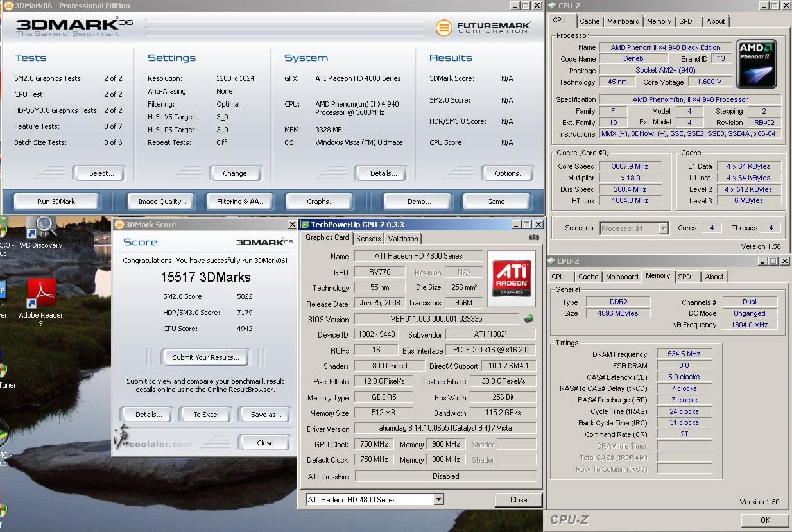Viewport: 792px width, 532px height.
Task: Launch the Demo... button in 3DMark06
Action: pos(419,202)
